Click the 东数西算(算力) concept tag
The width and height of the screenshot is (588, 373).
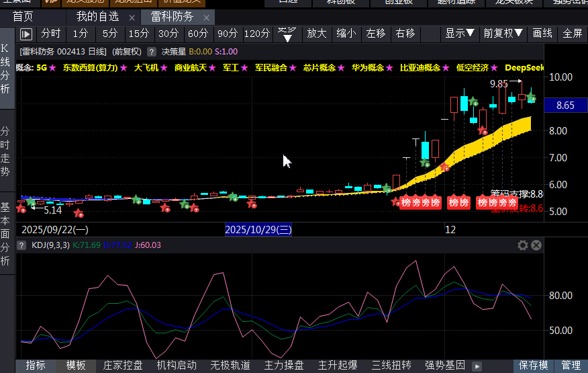(x=91, y=68)
